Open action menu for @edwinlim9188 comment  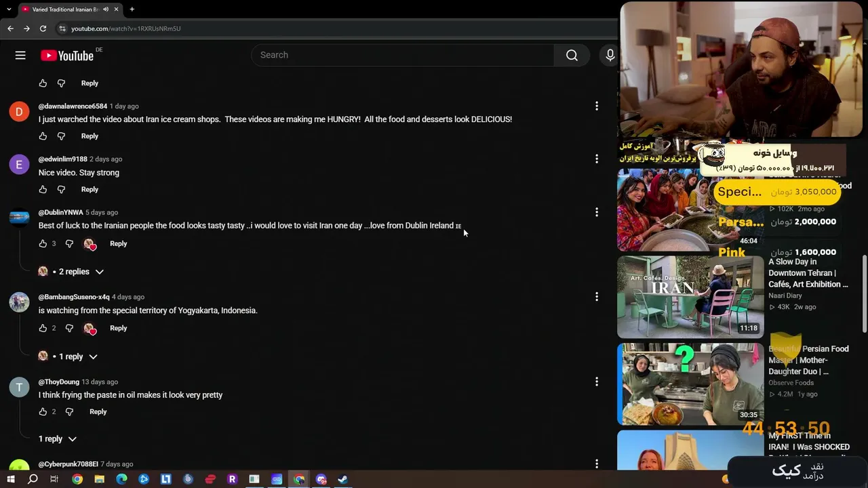pyautogui.click(x=597, y=159)
